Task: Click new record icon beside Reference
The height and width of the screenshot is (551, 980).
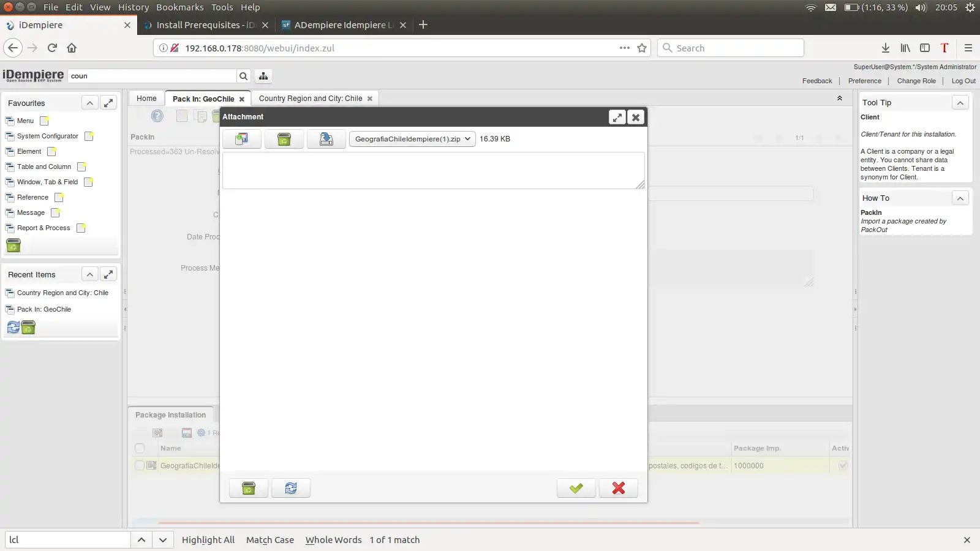Action: click(59, 197)
